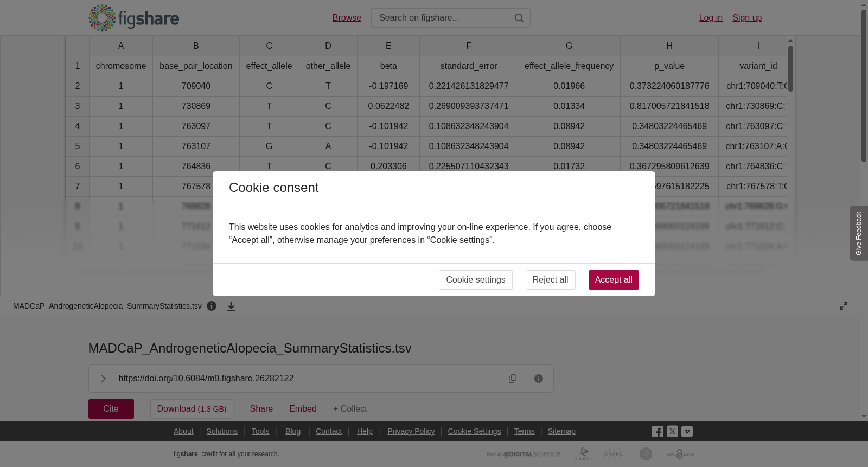Click the base_pair_location header cell
The width and height of the screenshot is (868, 467).
[196, 66]
